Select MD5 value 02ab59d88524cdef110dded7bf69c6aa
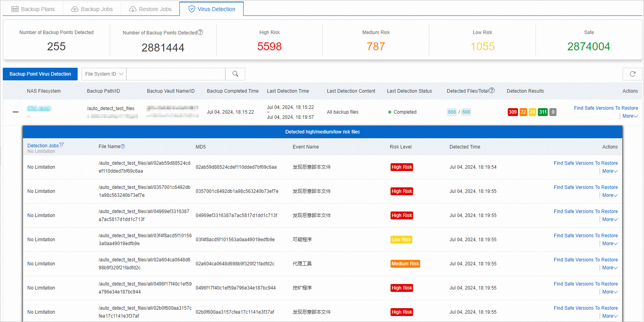The image size is (644, 322). point(236,167)
